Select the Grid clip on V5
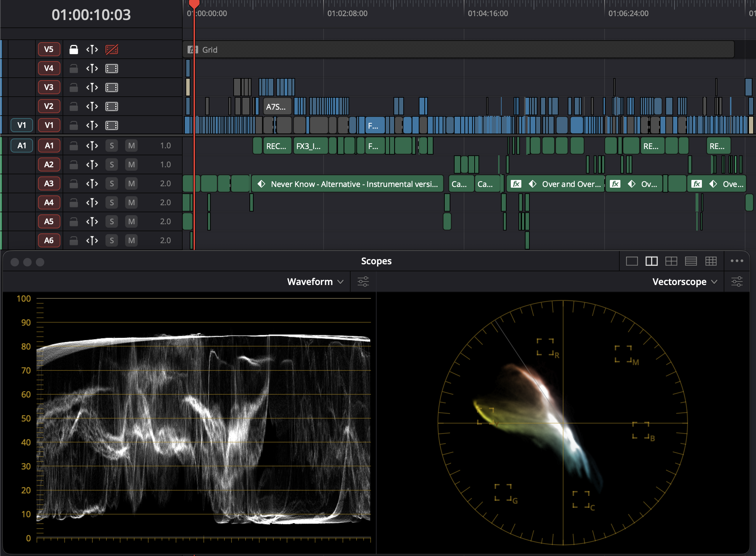 (458, 50)
